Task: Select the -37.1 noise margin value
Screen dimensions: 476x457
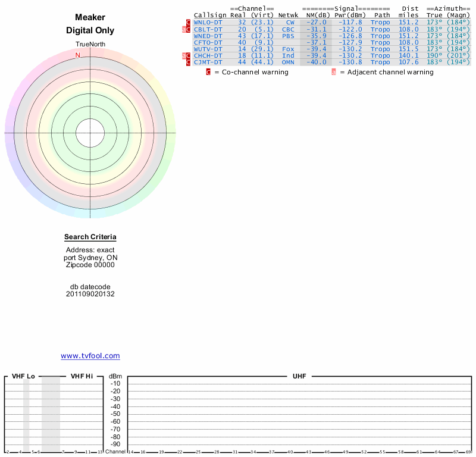Action: click(317, 43)
